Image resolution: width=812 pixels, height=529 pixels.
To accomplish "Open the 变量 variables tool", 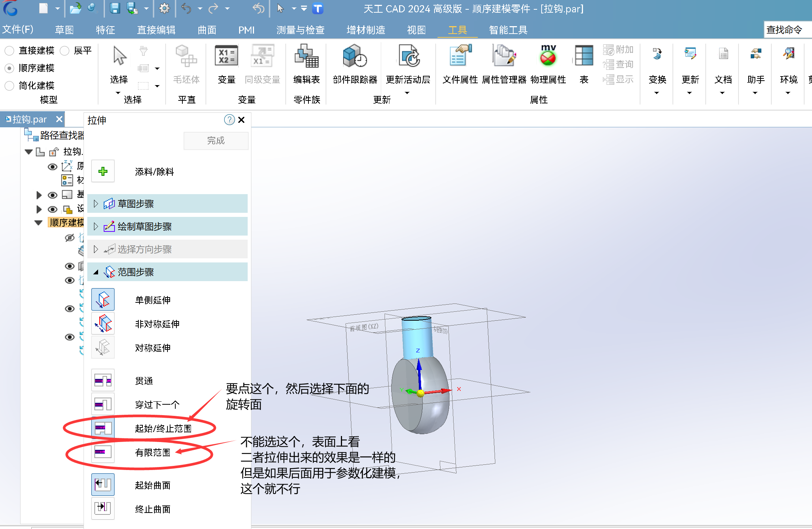I will click(x=226, y=56).
